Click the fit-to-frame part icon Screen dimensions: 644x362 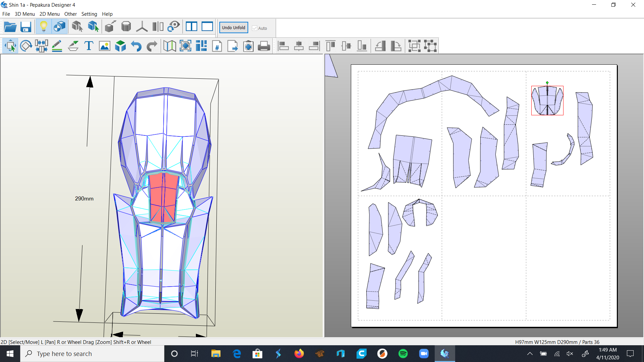click(x=185, y=46)
